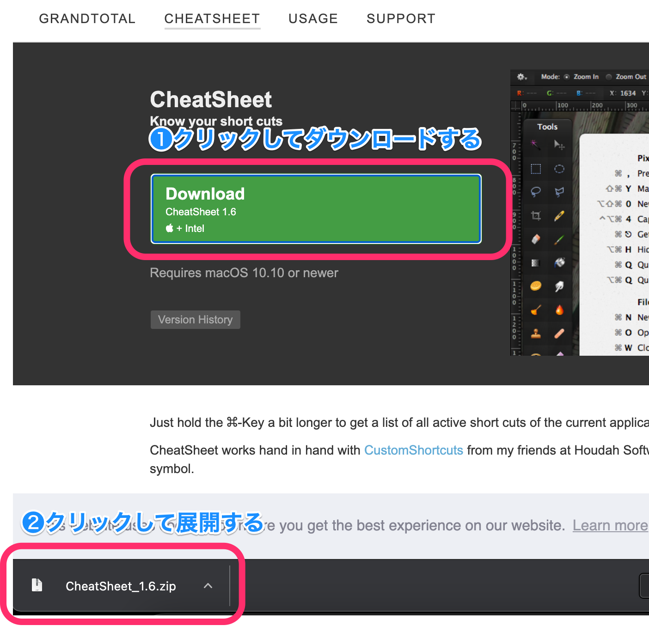Pick the freehand Lasso tool
Viewport: 649px width, 644px height.
tap(536, 192)
